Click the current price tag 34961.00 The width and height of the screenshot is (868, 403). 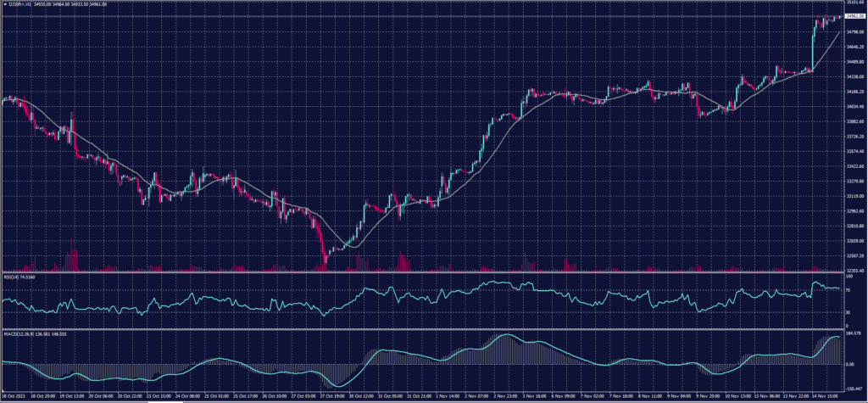click(854, 16)
